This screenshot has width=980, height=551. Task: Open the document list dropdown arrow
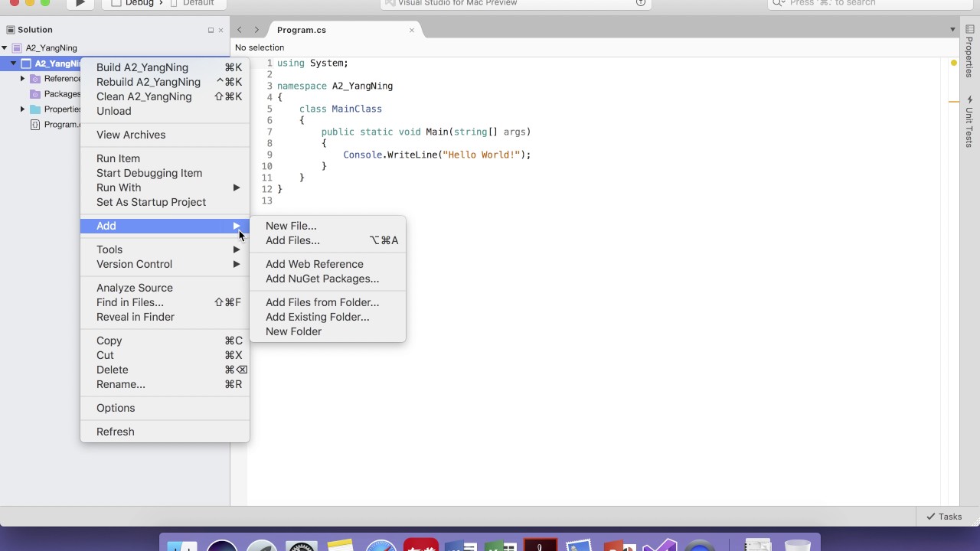pyautogui.click(x=952, y=30)
